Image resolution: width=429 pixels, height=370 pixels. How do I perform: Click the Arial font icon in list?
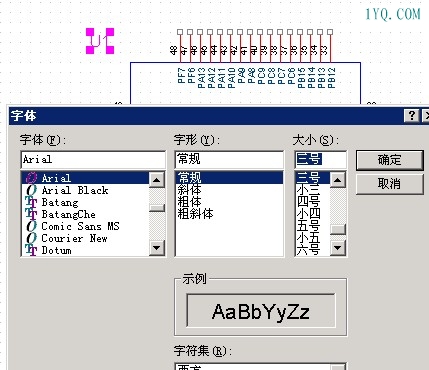(31, 178)
